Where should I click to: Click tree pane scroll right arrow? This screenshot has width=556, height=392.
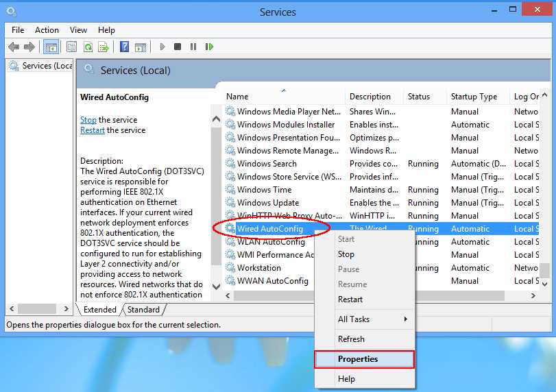(x=66, y=308)
